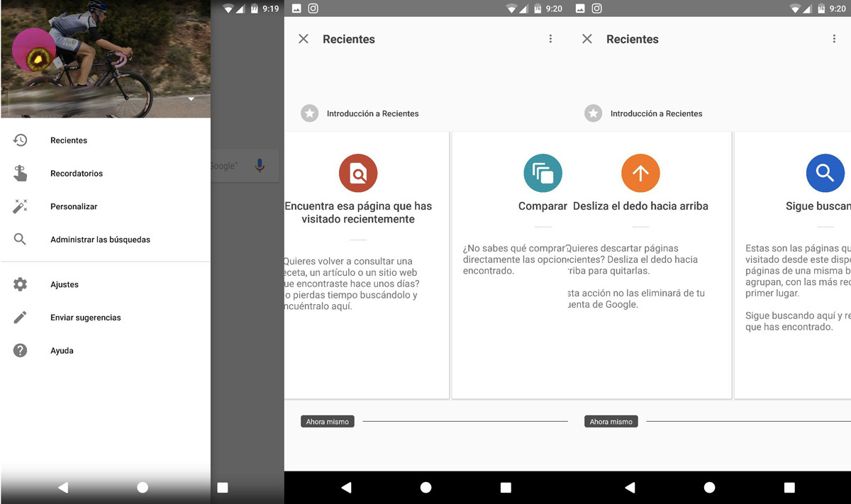Open the three-dot overflow menu at 9:20 middle screen
Image resolution: width=851 pixels, height=504 pixels.
(550, 39)
